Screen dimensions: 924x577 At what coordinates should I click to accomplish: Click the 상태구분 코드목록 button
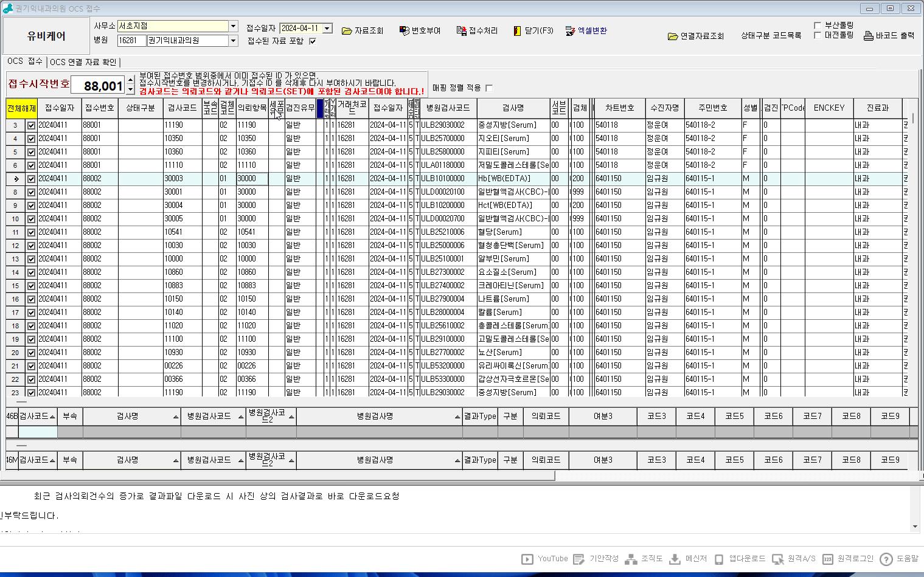(771, 36)
